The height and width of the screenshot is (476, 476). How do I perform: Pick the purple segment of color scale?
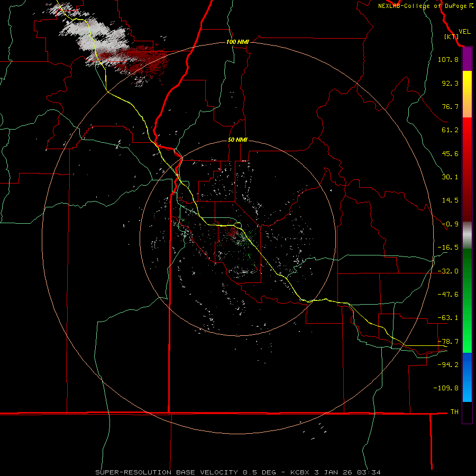click(x=467, y=59)
